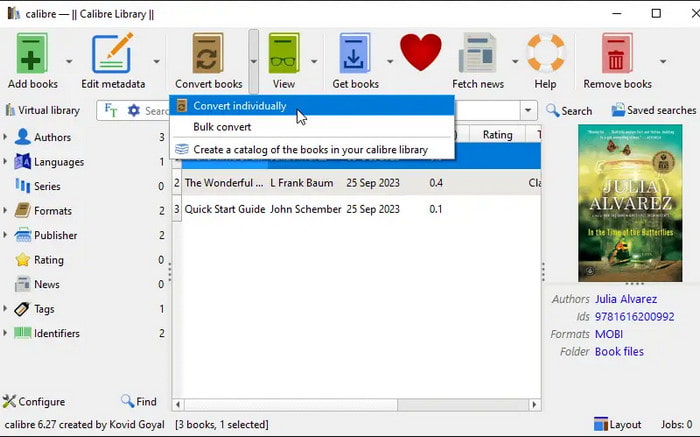700x437 pixels.
Task: Click the Convert books icon
Action: click(x=208, y=53)
